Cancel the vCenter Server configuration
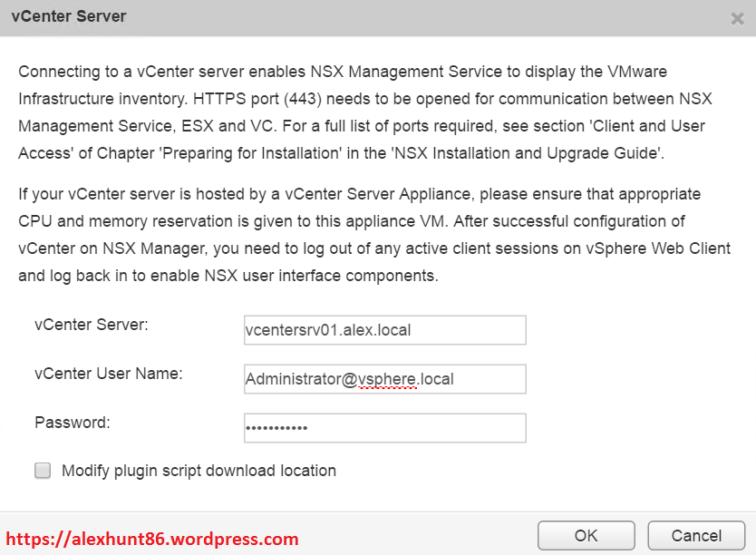Screen dimensions: 756x555 (x=696, y=536)
